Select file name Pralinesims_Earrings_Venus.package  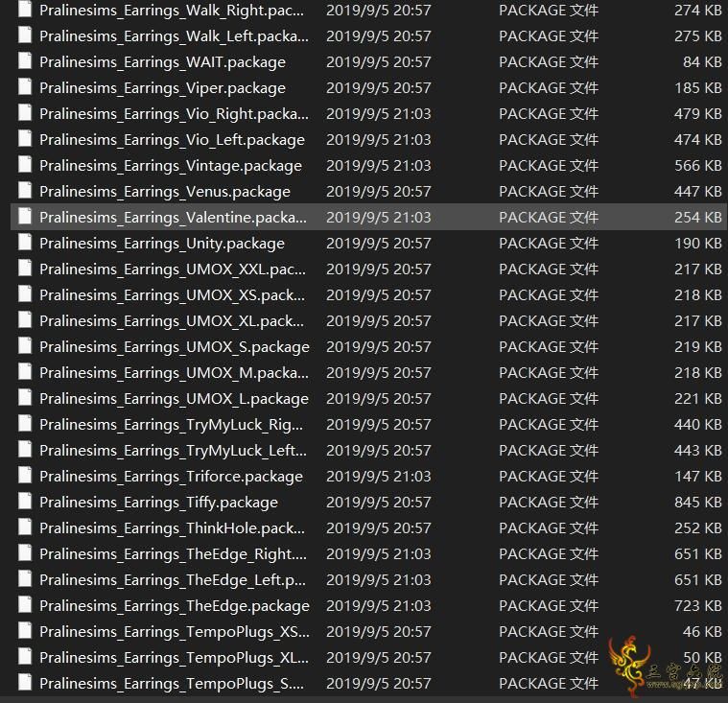tap(165, 192)
